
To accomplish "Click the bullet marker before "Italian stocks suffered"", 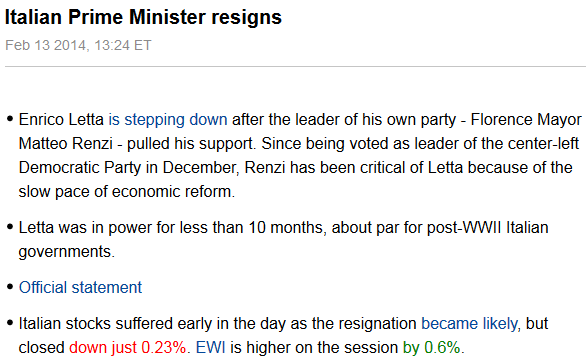I will [x=10, y=323].
